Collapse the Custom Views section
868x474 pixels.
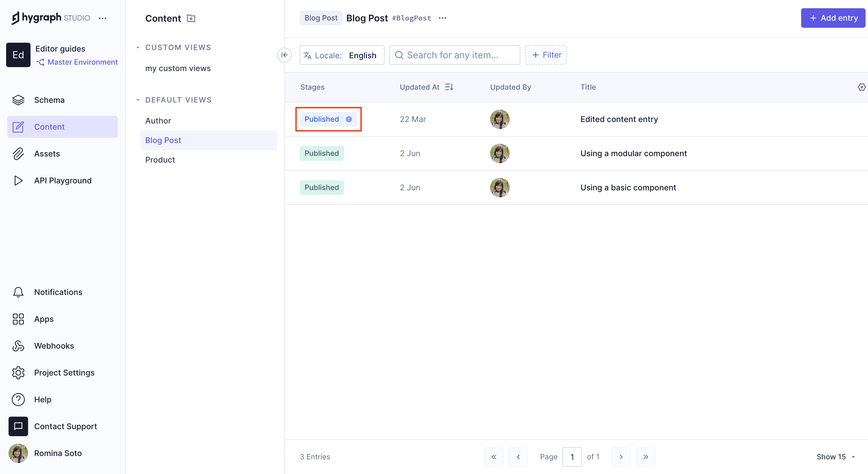click(x=138, y=48)
